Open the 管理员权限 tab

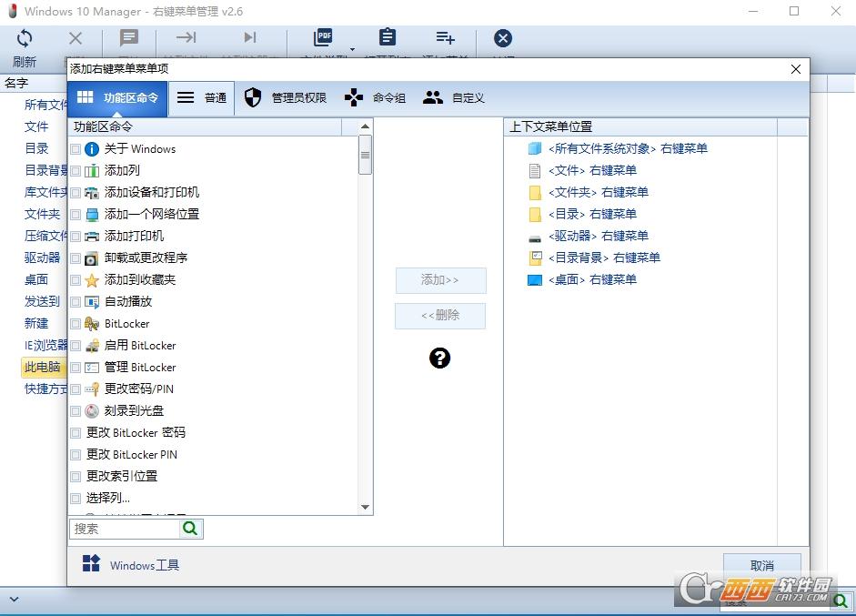(285, 98)
